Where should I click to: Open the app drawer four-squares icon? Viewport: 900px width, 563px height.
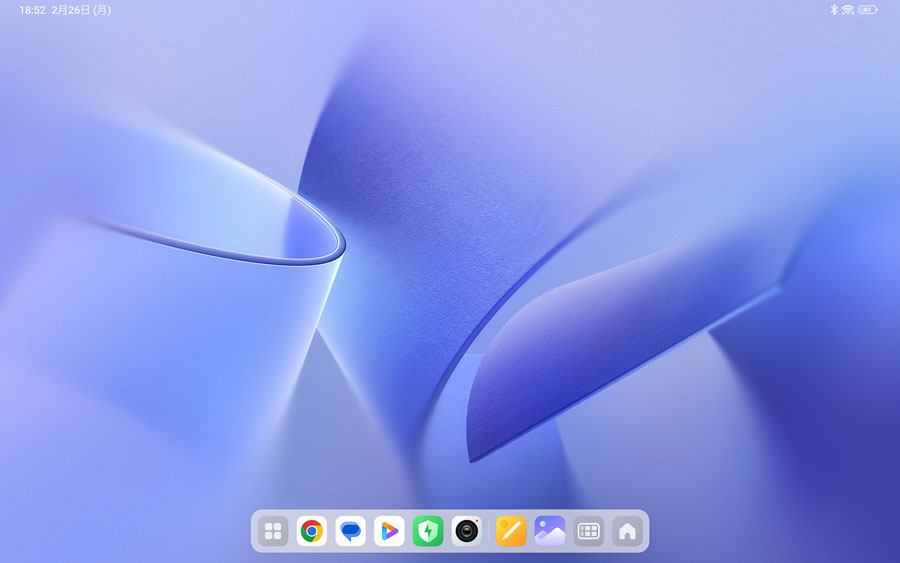(273, 531)
